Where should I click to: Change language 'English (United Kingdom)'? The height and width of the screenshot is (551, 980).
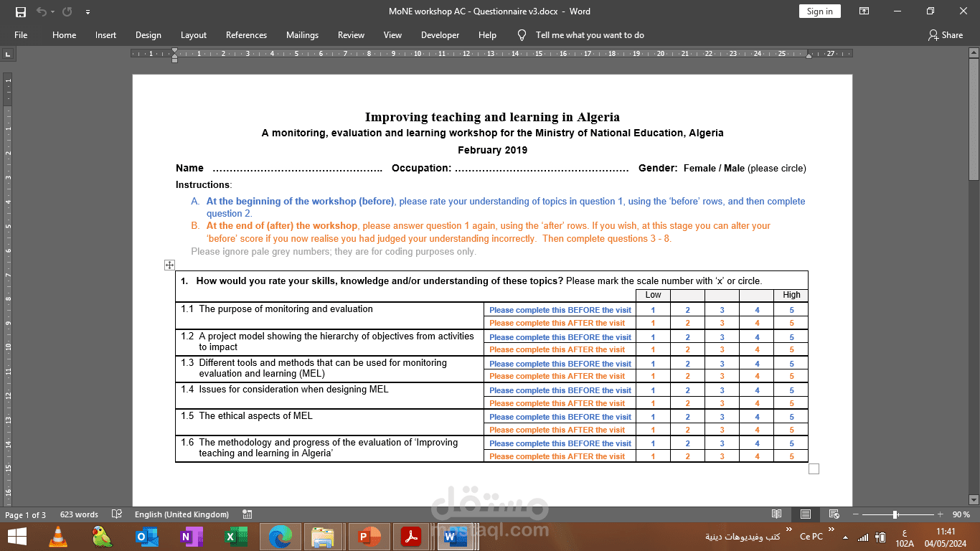[x=182, y=514]
